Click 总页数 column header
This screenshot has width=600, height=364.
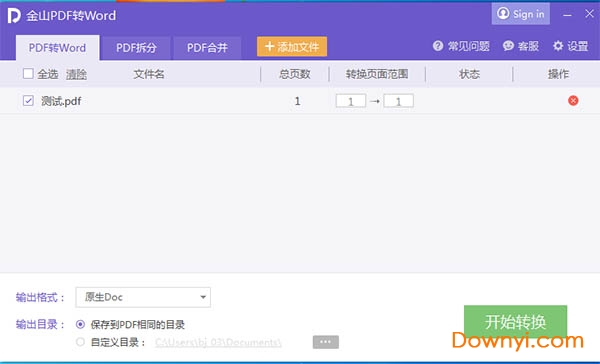[295, 74]
